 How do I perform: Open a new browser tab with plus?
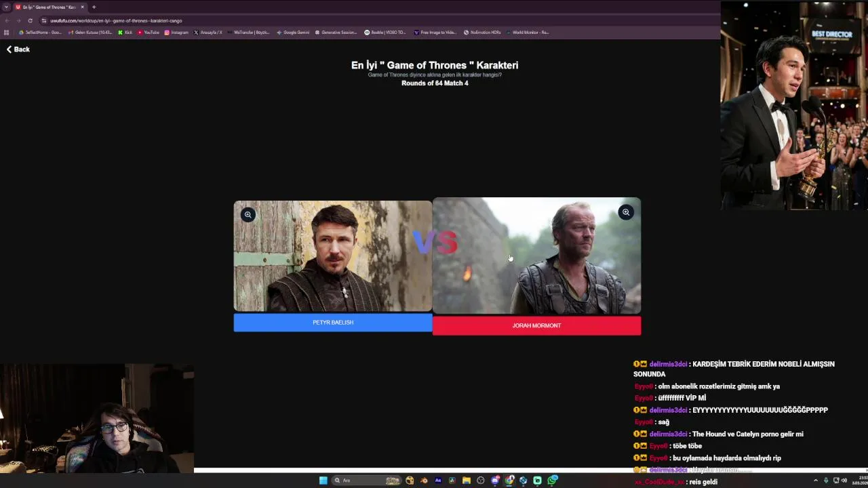[x=94, y=7]
